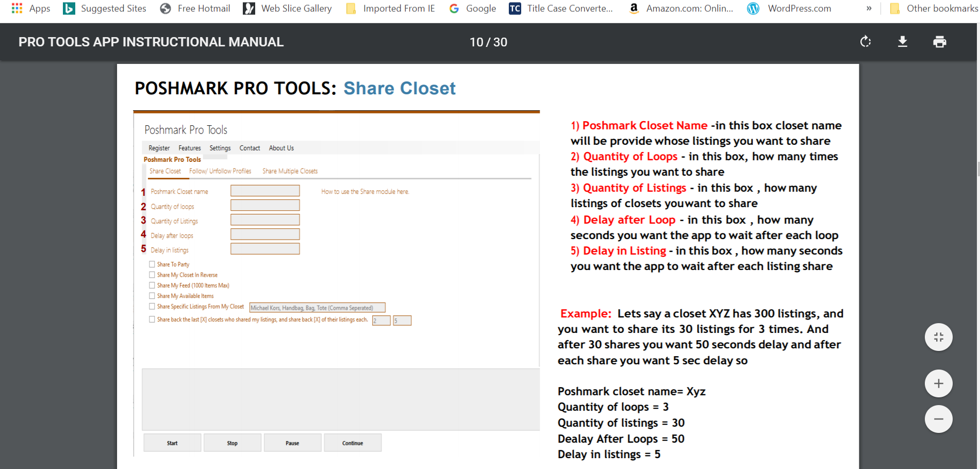Click Poshmark Closet name input box

coord(265,191)
